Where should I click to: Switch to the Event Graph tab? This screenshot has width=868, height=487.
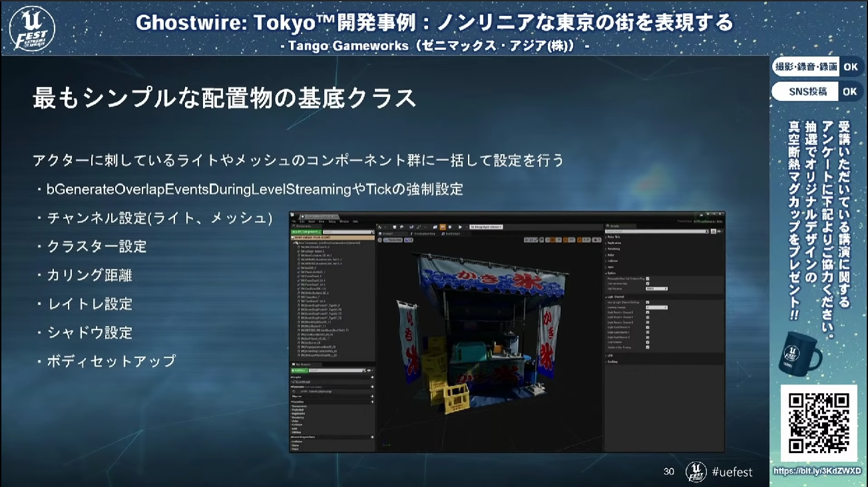450,234
